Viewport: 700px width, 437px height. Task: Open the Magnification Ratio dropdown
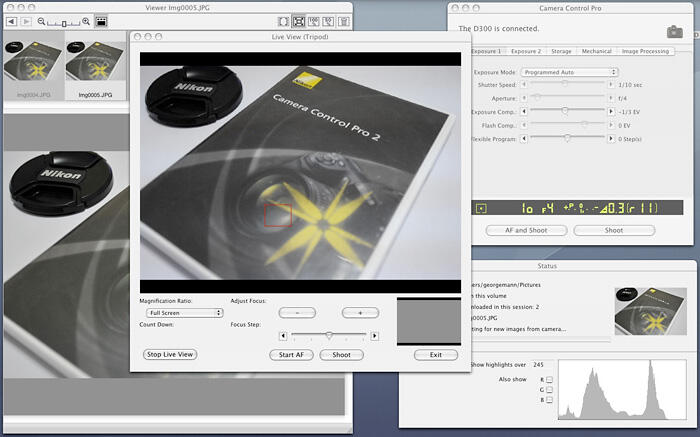[x=178, y=313]
